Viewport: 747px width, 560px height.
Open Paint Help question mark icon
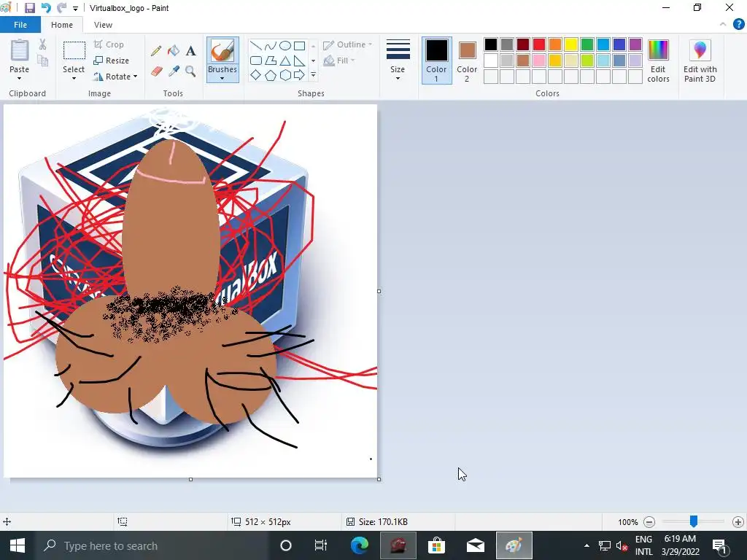[x=738, y=24]
